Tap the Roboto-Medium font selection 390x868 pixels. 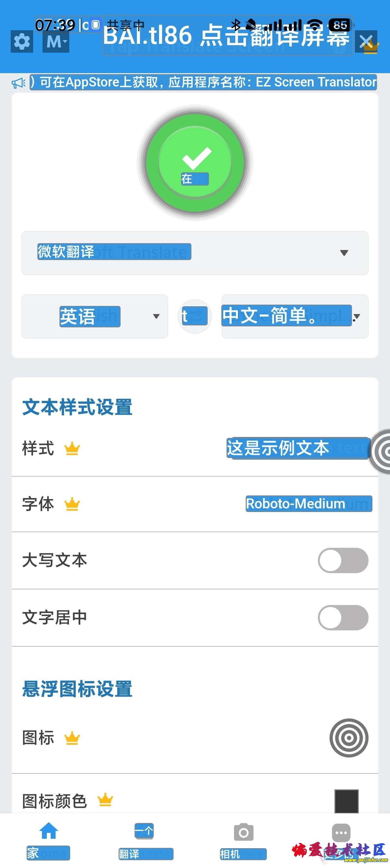coord(308,504)
